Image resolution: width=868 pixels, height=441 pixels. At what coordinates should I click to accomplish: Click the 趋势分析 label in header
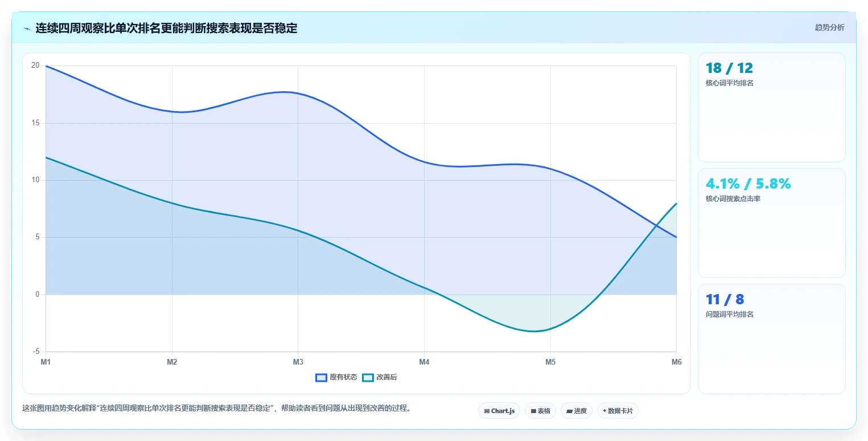click(829, 27)
